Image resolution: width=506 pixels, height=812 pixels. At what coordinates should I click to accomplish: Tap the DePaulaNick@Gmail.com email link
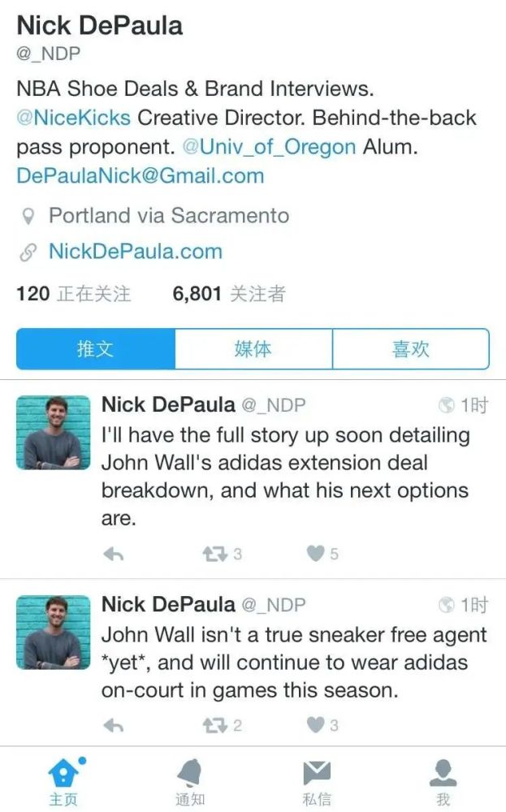141,176
